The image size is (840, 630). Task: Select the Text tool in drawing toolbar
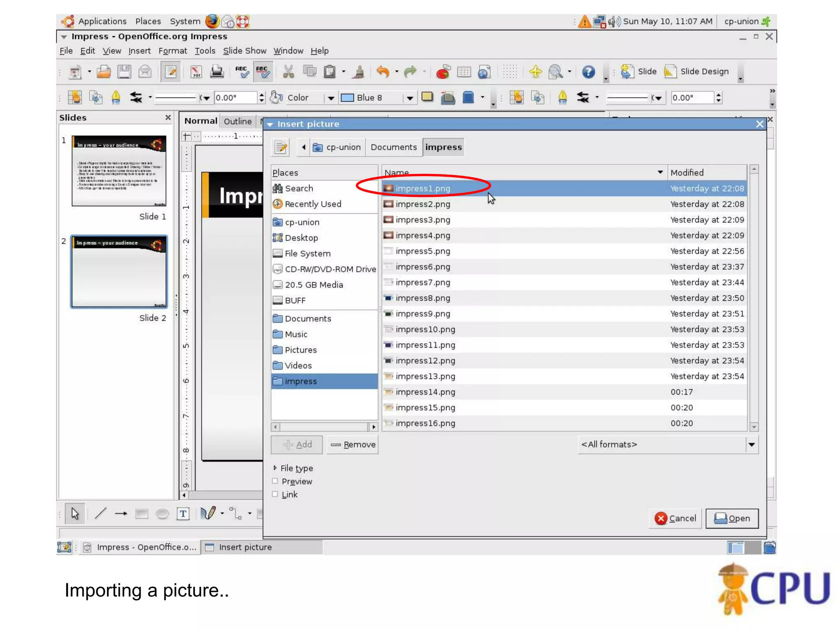coord(183,514)
